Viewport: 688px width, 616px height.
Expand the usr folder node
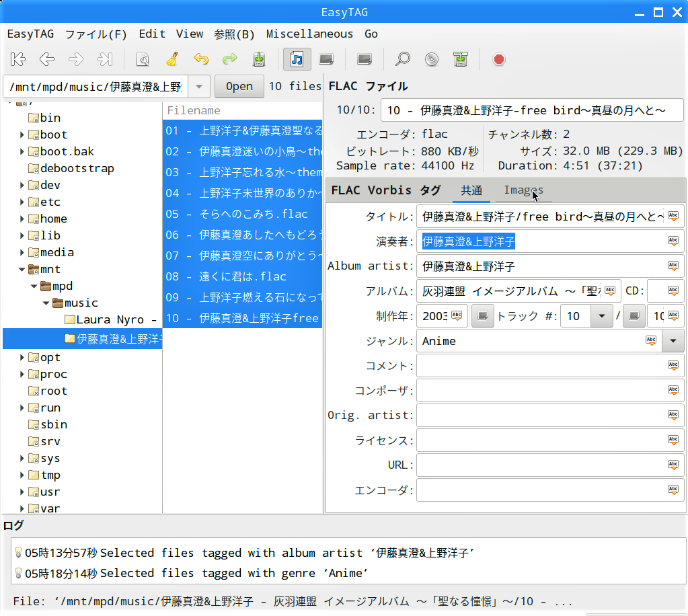tap(22, 492)
